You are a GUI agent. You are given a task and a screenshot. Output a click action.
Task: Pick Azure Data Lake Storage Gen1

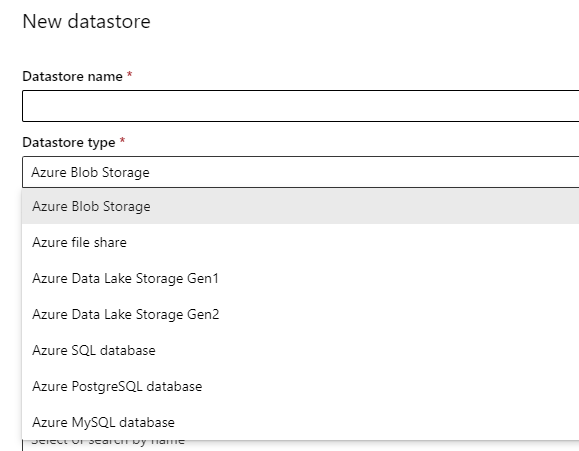[x=301, y=278]
